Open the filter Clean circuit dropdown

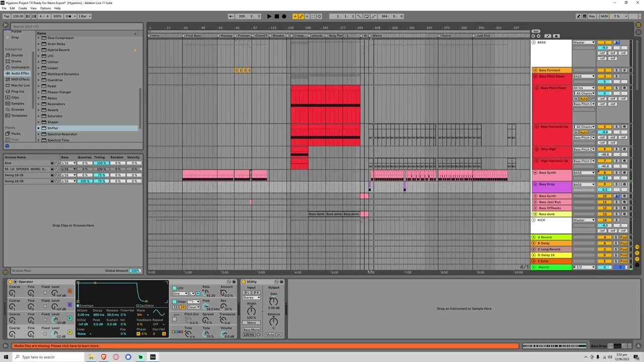coord(194,307)
